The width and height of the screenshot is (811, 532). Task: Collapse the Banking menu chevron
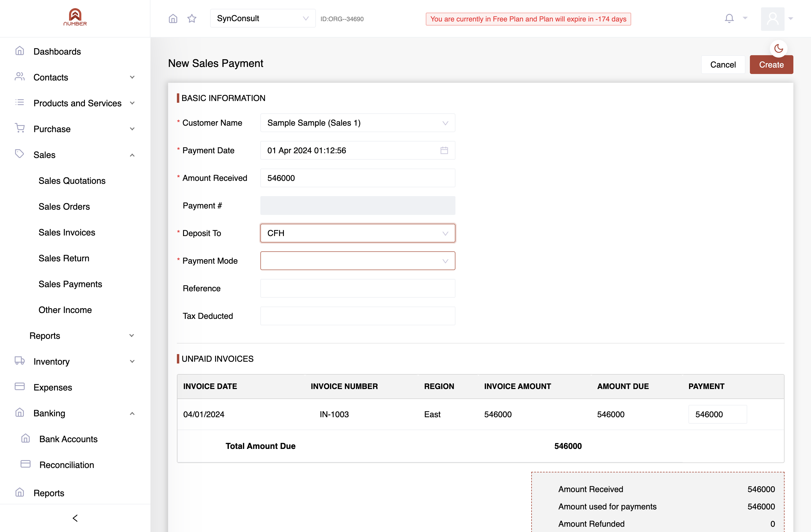pos(132,414)
